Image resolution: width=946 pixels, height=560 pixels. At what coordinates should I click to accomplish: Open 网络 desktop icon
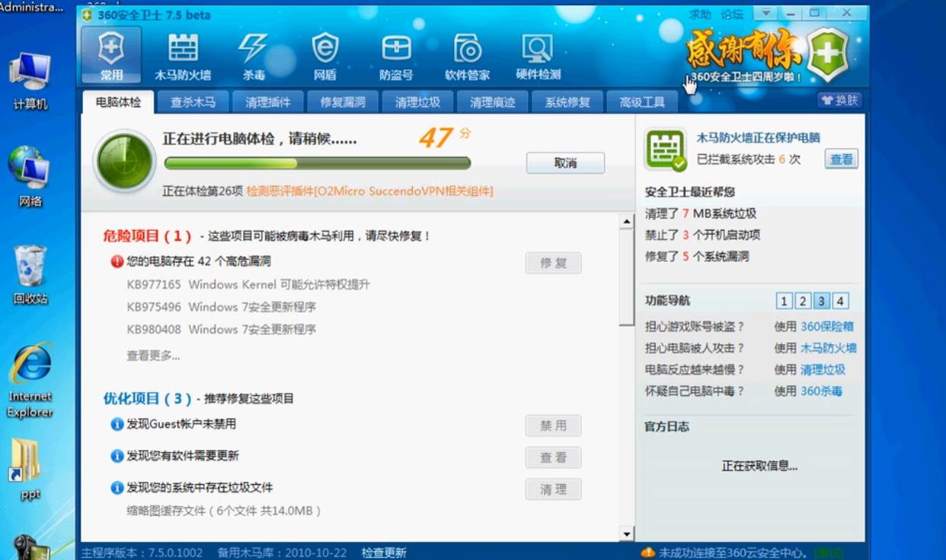click(30, 176)
